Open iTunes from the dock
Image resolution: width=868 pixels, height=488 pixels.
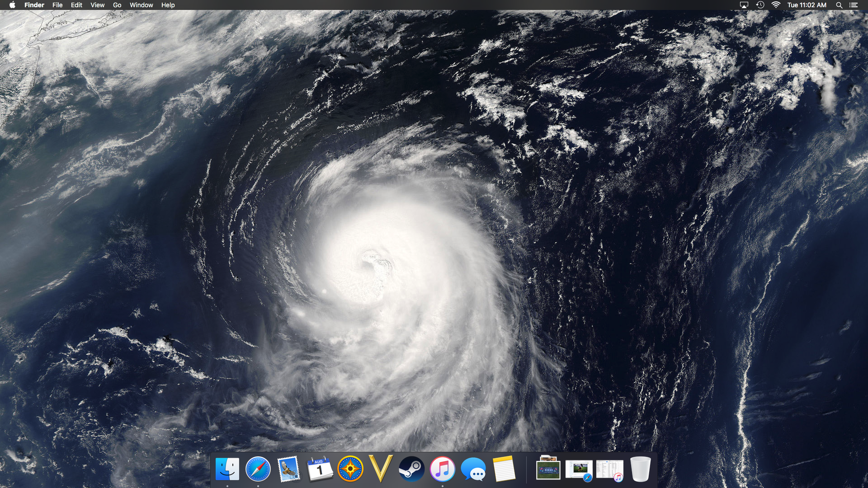pos(442,469)
